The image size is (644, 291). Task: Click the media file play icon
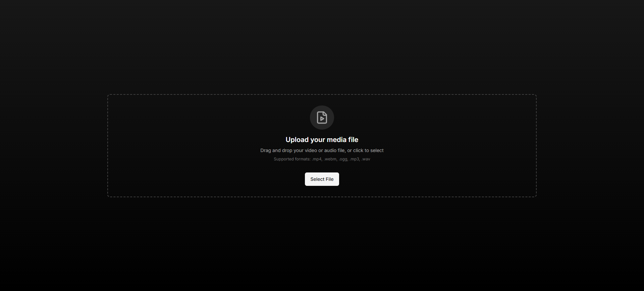[322, 118]
